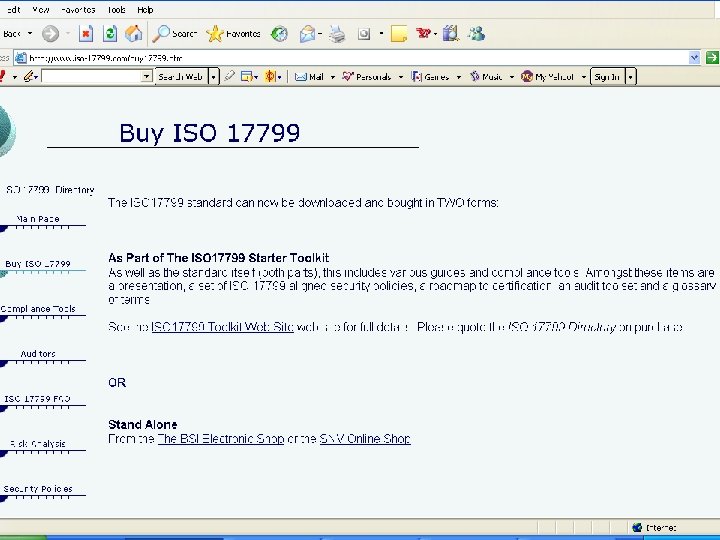Expand the Search Web options arrow
The image size is (720, 540).
point(214,77)
